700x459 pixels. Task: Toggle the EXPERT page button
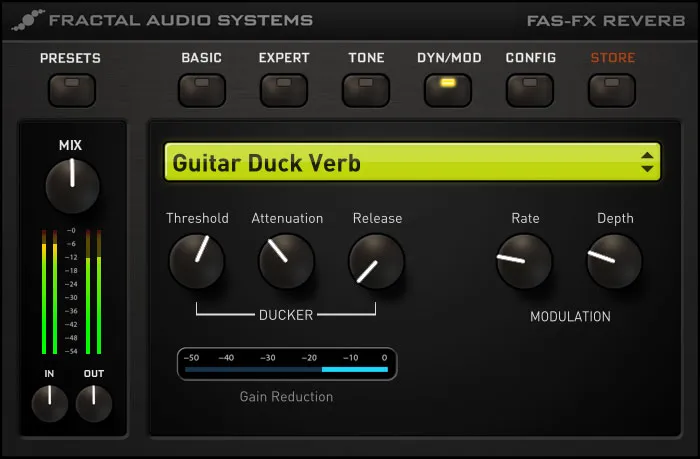[284, 91]
